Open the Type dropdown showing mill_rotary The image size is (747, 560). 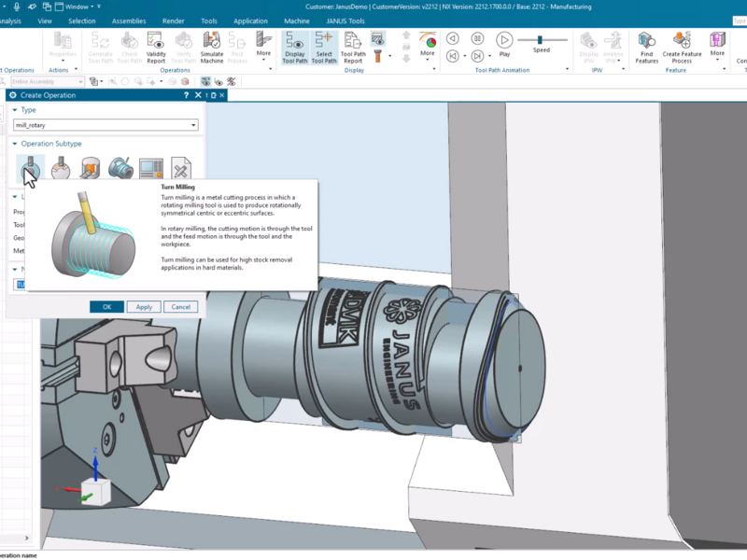tap(106, 125)
